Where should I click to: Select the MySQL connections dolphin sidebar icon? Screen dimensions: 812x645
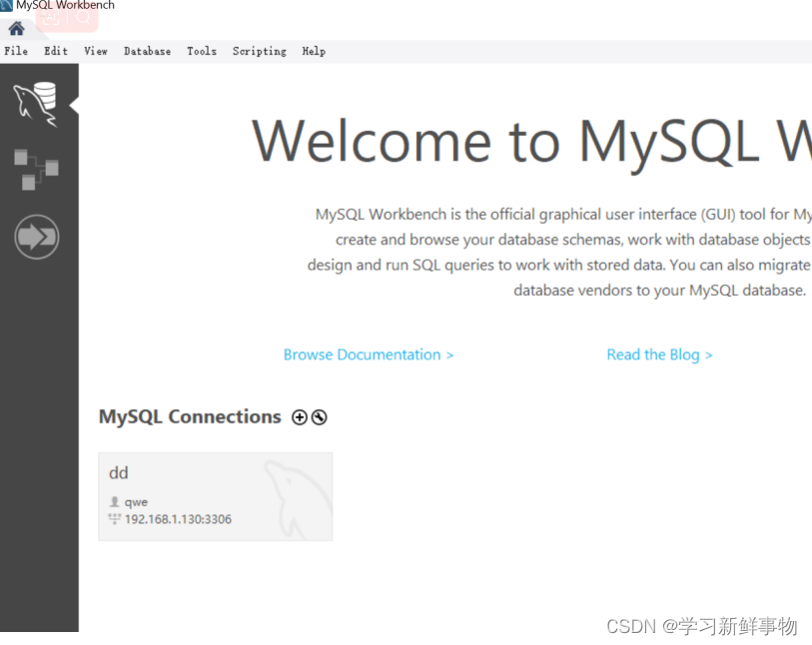point(36,104)
